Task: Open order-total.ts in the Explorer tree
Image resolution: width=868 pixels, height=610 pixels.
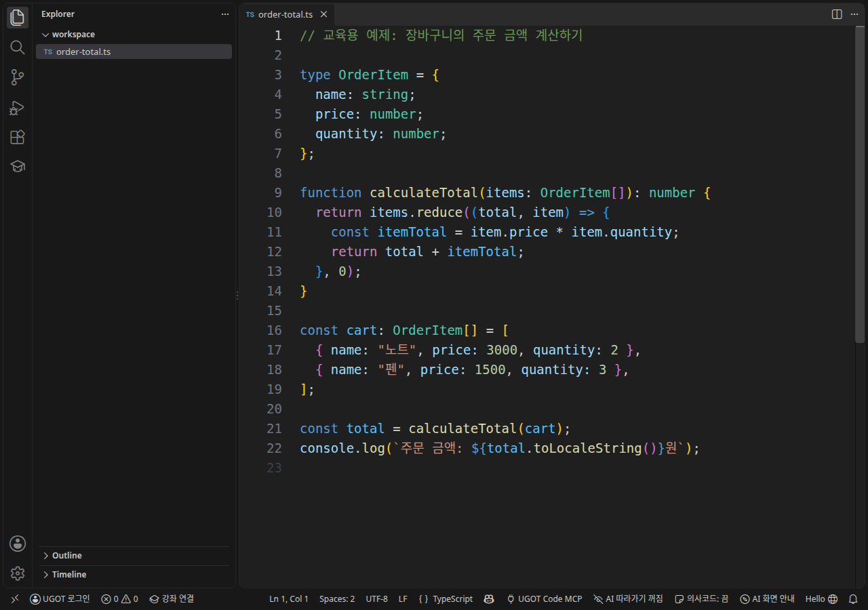Action: click(x=134, y=52)
